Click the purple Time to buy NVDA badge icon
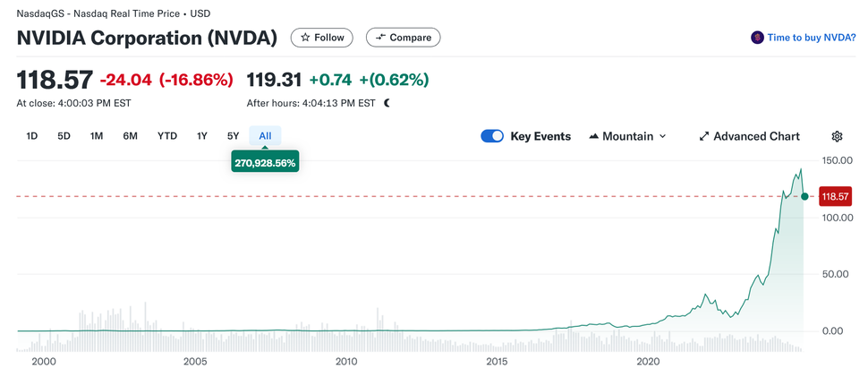 757,38
